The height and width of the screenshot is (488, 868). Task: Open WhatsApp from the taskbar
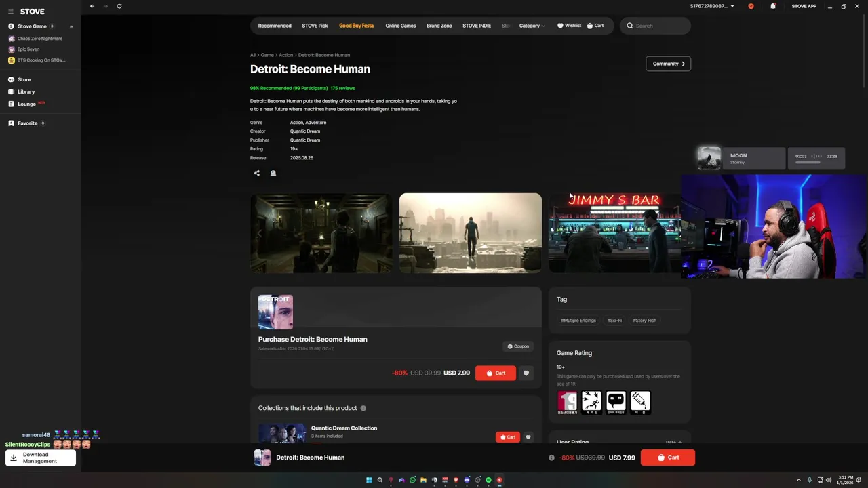(x=412, y=480)
